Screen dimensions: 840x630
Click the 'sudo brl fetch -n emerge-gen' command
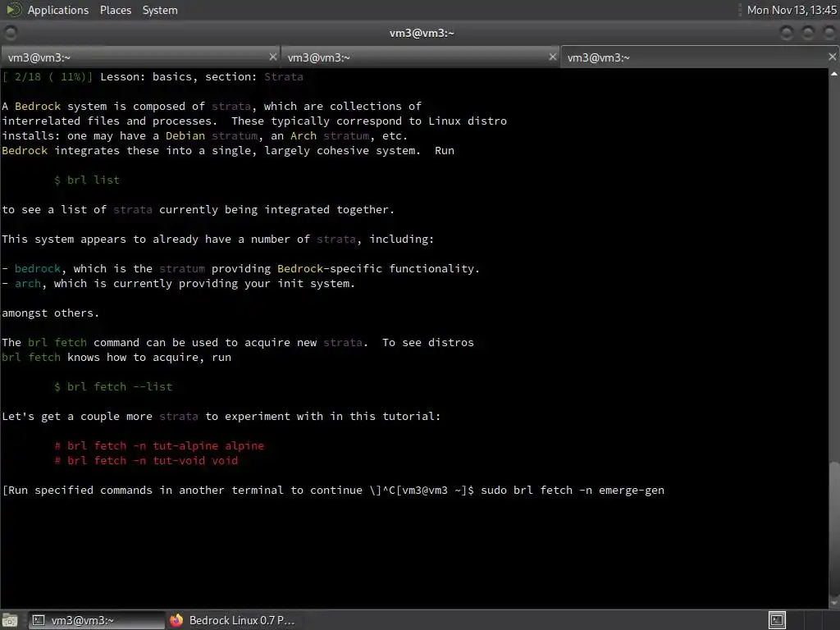[x=573, y=491]
